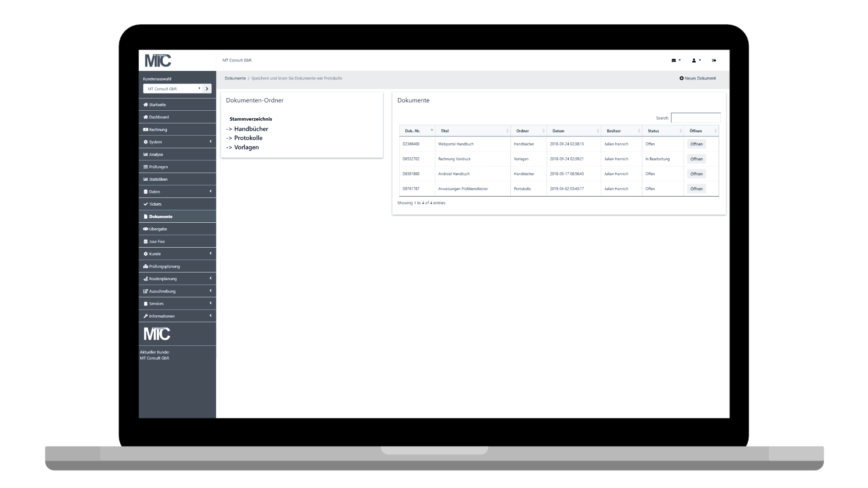Click Öffnen for Webportal Handbuch
The width and height of the screenshot is (868, 488).
[x=696, y=144]
